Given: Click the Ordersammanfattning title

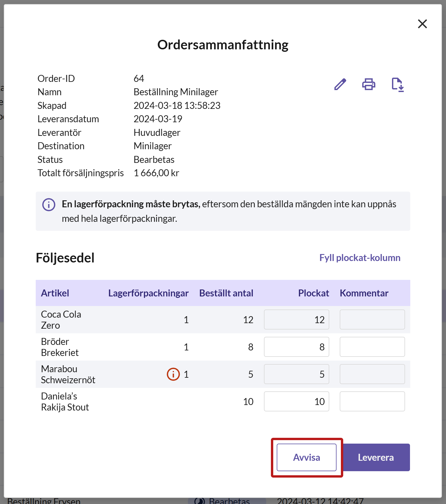Looking at the screenshot, I should coord(223,45).
